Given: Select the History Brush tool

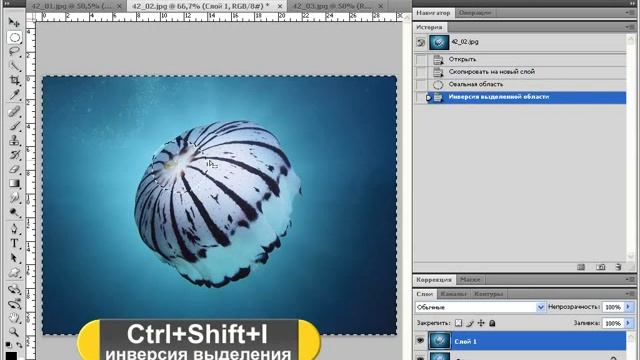Looking at the screenshot, I should [14, 155].
